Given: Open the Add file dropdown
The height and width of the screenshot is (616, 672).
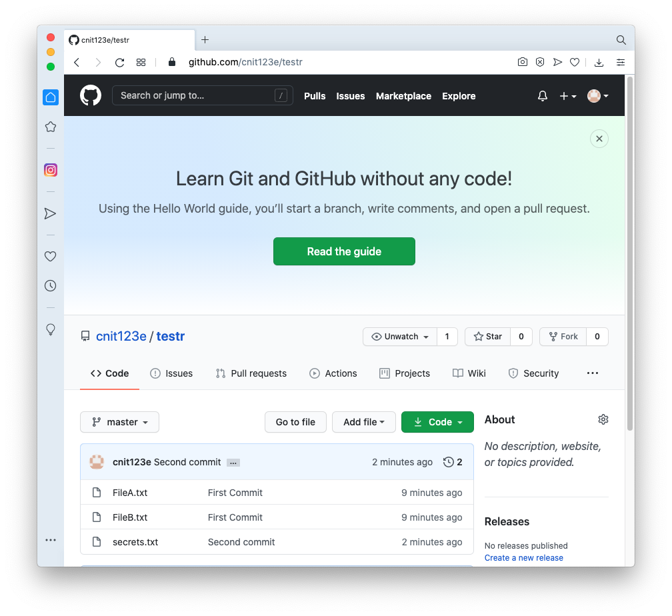Looking at the screenshot, I should (x=363, y=422).
